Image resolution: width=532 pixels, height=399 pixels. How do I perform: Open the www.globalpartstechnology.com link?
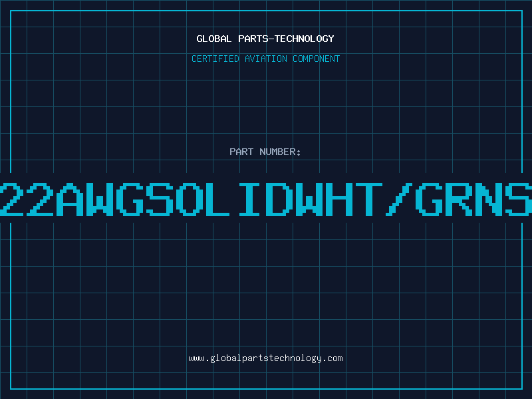coord(265,358)
